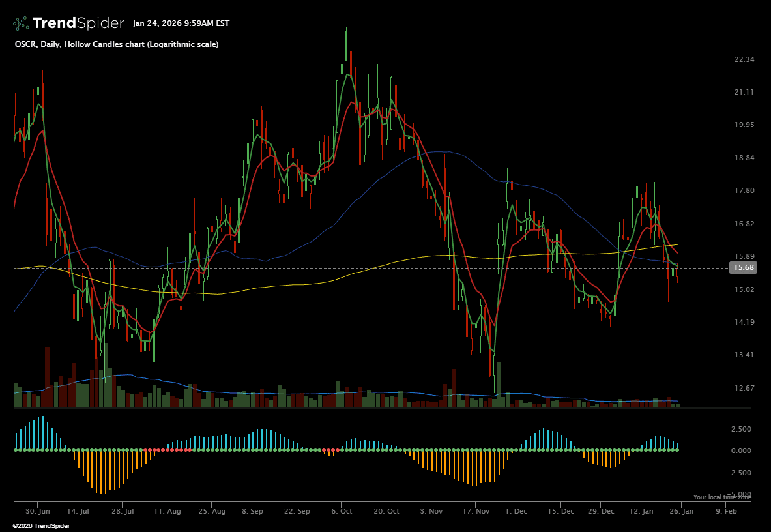Click the Your local time zone text
Viewport: 771px width, 532px height.
click(722, 497)
